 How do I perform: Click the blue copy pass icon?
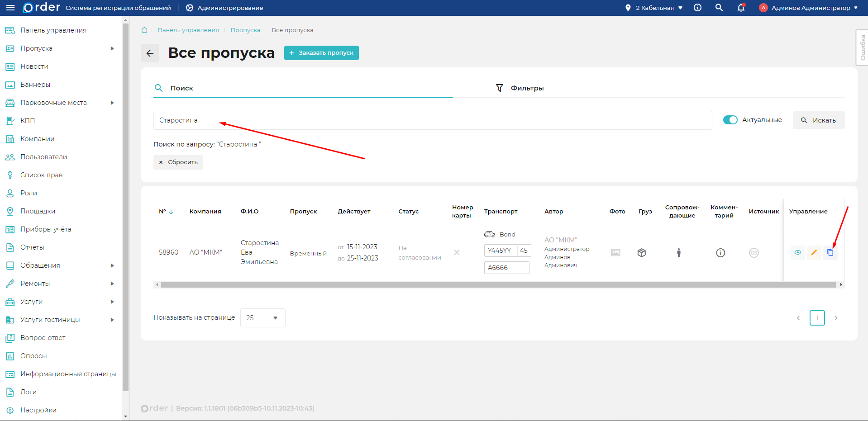(830, 252)
